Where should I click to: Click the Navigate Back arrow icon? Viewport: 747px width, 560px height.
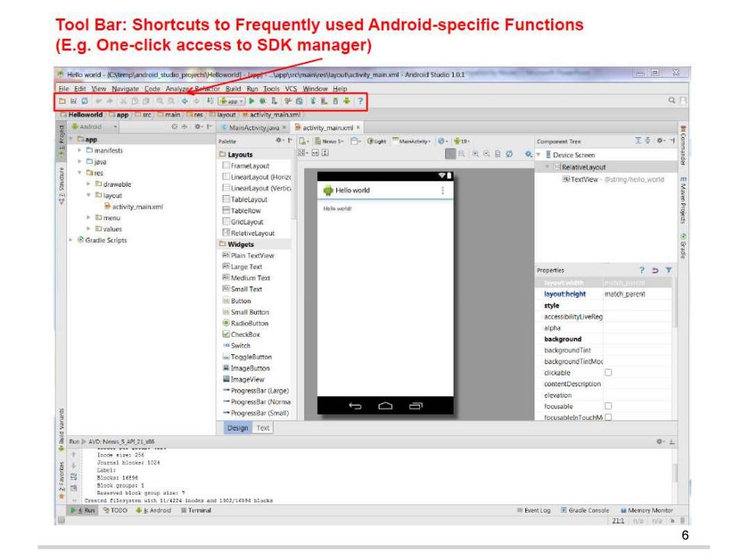184,101
